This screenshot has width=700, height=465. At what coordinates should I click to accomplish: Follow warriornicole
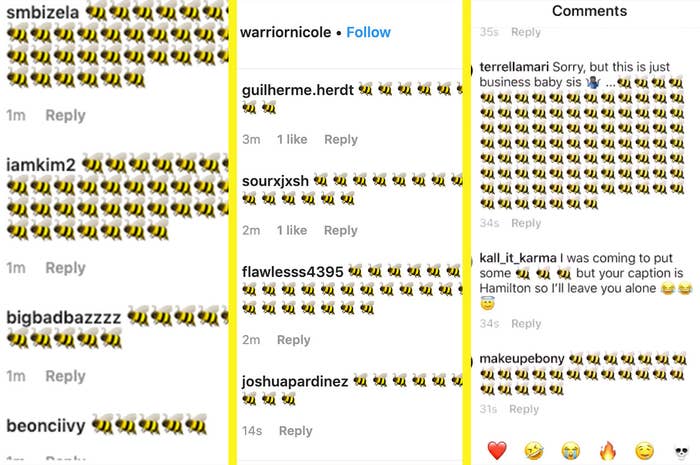pos(368,32)
